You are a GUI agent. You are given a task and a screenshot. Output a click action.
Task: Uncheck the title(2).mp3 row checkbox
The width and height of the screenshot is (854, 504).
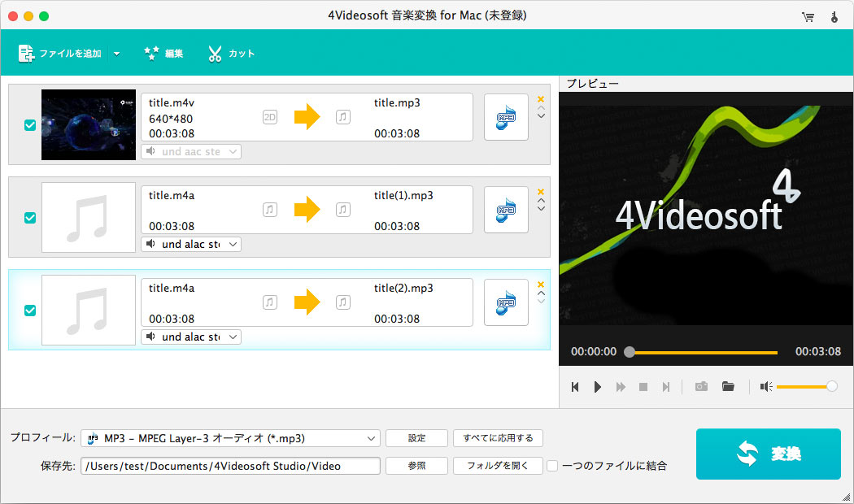(x=30, y=311)
